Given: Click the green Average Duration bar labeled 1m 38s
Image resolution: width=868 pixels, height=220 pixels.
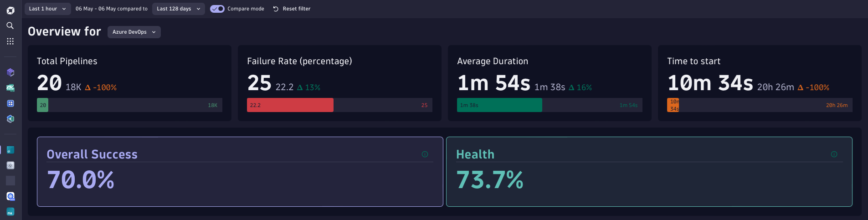Looking at the screenshot, I should click(x=499, y=105).
